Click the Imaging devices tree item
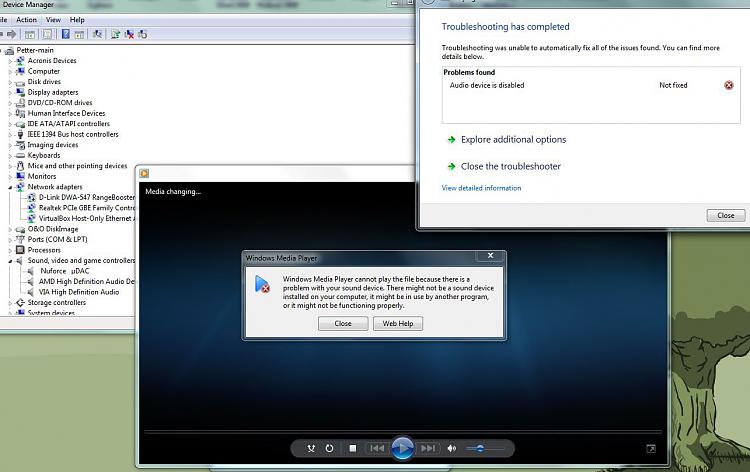This screenshot has height=472, width=750. 53,144
